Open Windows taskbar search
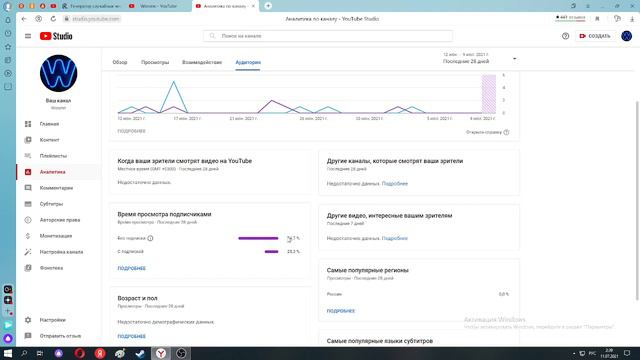640x360 pixels. (x=24, y=353)
